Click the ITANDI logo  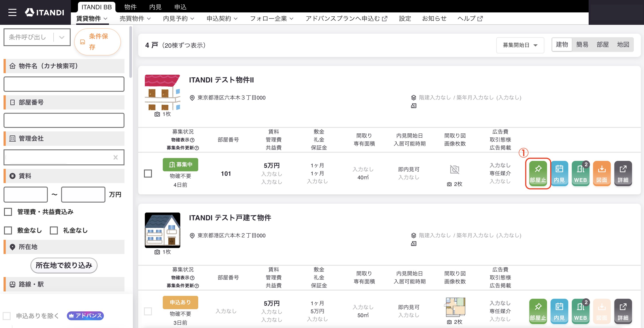coord(45,12)
